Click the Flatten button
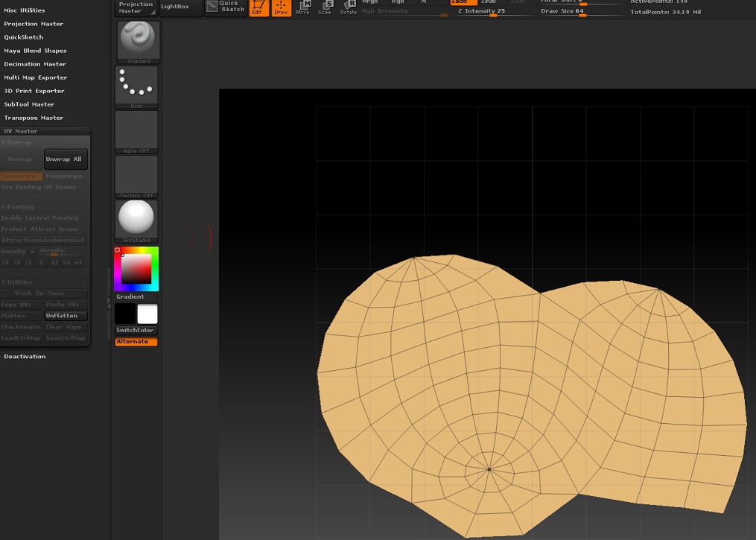This screenshot has width=756, height=540. (21, 316)
